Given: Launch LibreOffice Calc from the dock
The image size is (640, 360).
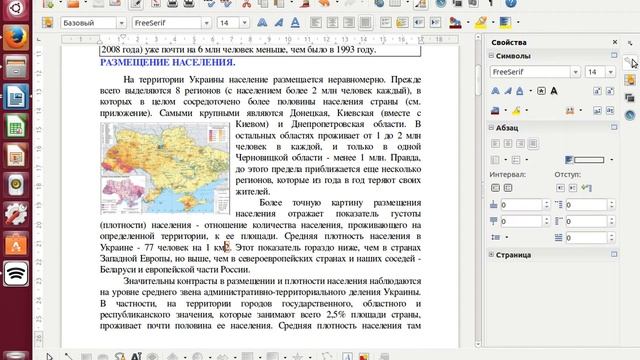Looking at the screenshot, I should pos(16,126).
